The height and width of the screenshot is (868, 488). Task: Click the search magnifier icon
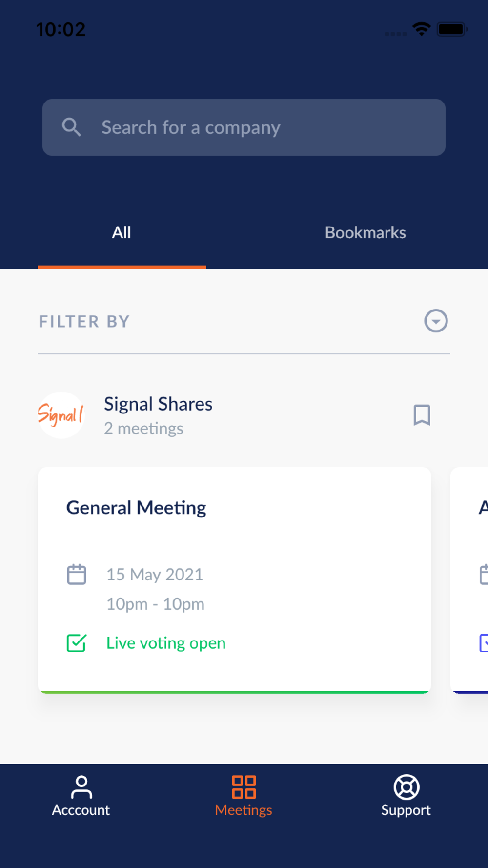pyautogui.click(x=71, y=127)
